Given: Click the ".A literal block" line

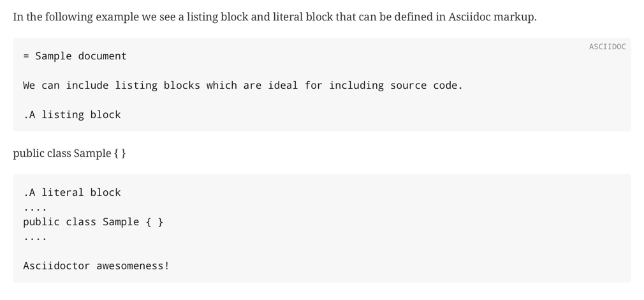Looking at the screenshot, I should coord(71,193).
